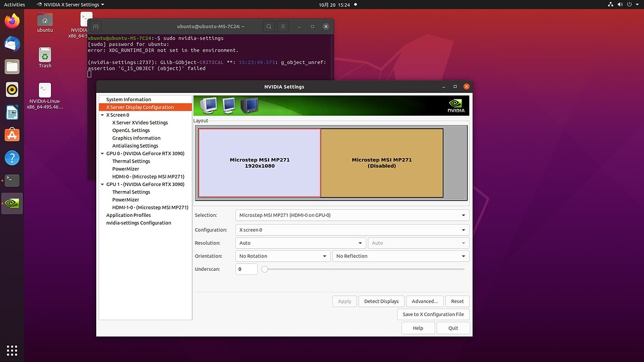Launch Firefox from the dock
644x362 pixels.
pos(12,21)
